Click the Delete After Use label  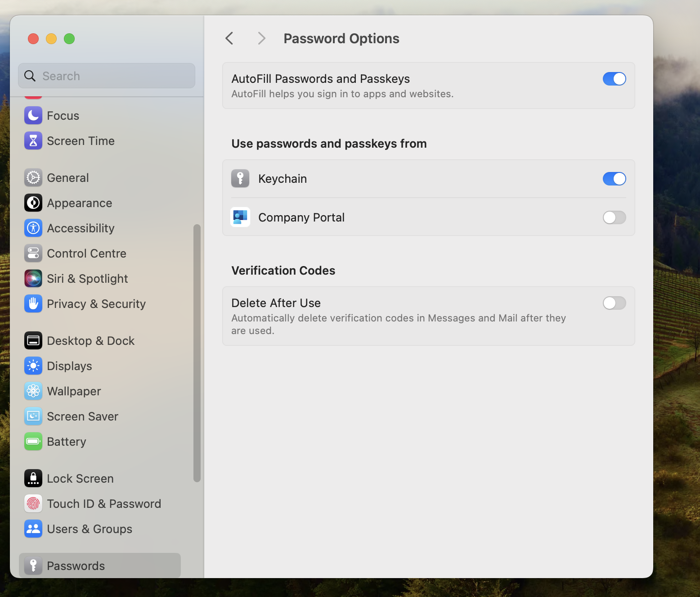click(276, 303)
